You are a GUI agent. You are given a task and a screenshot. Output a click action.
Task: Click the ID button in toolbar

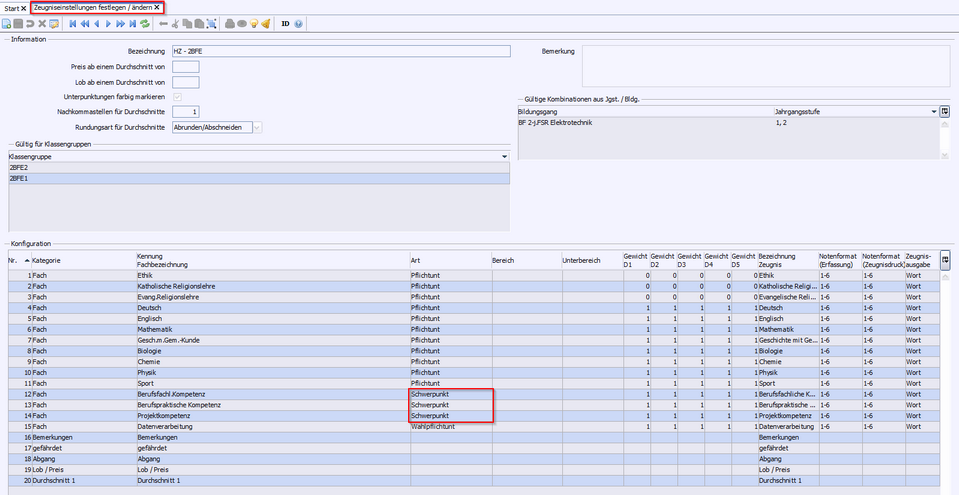[285, 23]
